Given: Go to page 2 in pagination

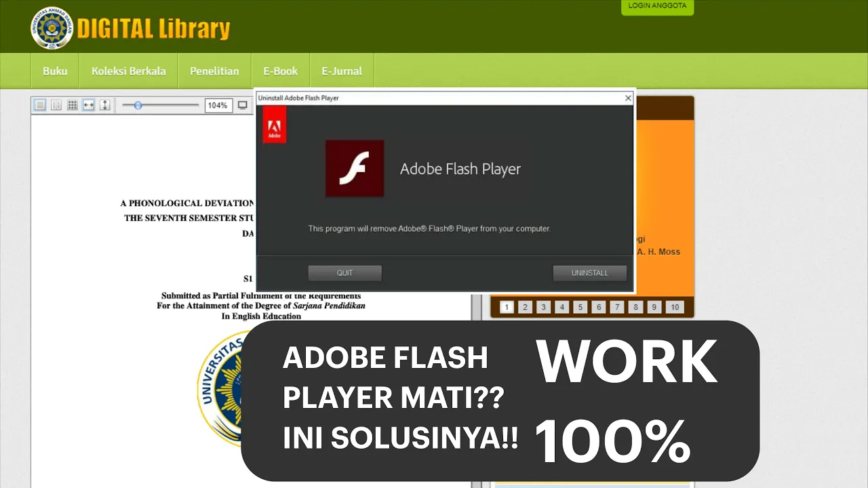Looking at the screenshot, I should (x=525, y=307).
